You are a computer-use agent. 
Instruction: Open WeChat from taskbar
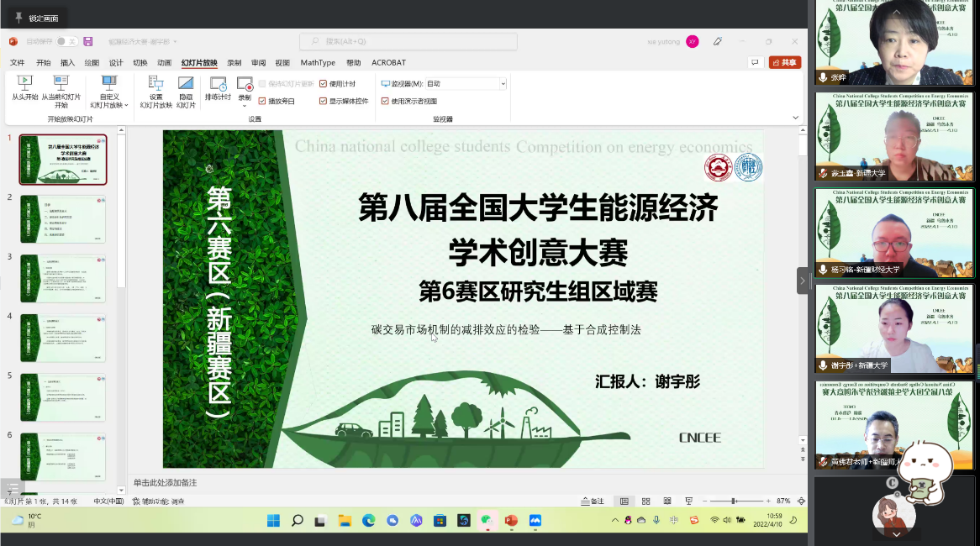click(x=487, y=521)
